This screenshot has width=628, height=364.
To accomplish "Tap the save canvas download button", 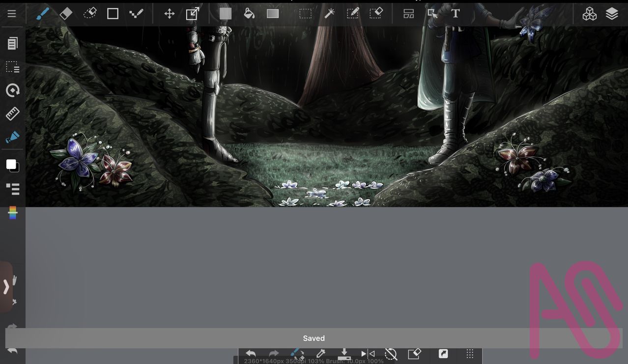I will pyautogui.click(x=344, y=354).
